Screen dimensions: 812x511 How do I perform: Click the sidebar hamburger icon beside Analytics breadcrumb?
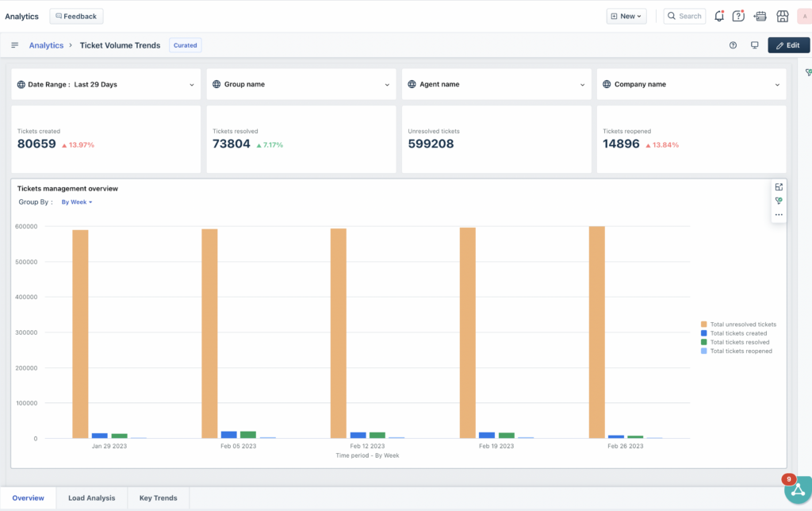pos(14,45)
